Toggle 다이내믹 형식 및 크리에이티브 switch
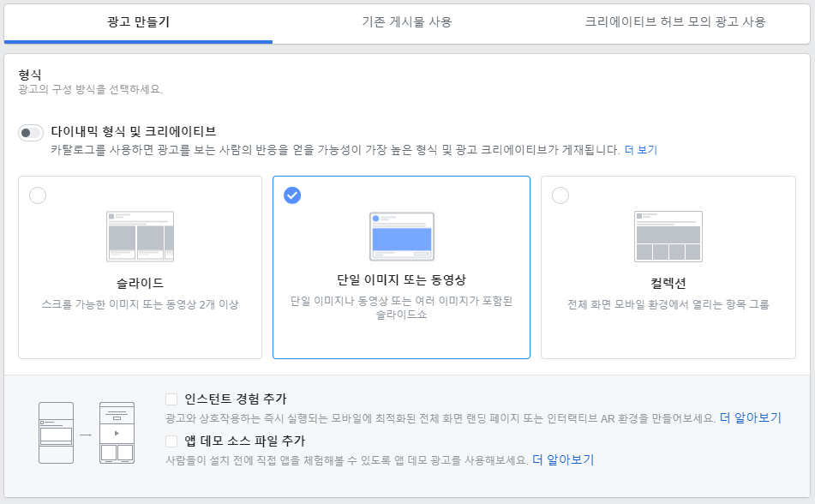Image resolution: width=815 pixels, height=504 pixels. (x=31, y=133)
